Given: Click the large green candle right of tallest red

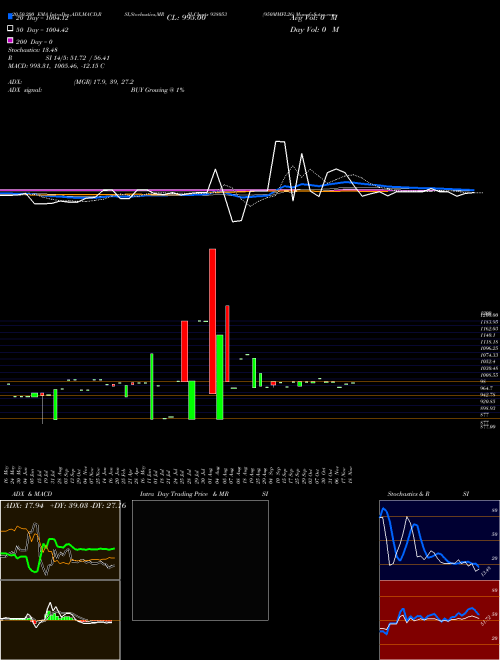Looking at the screenshot, I should click(x=220, y=377).
